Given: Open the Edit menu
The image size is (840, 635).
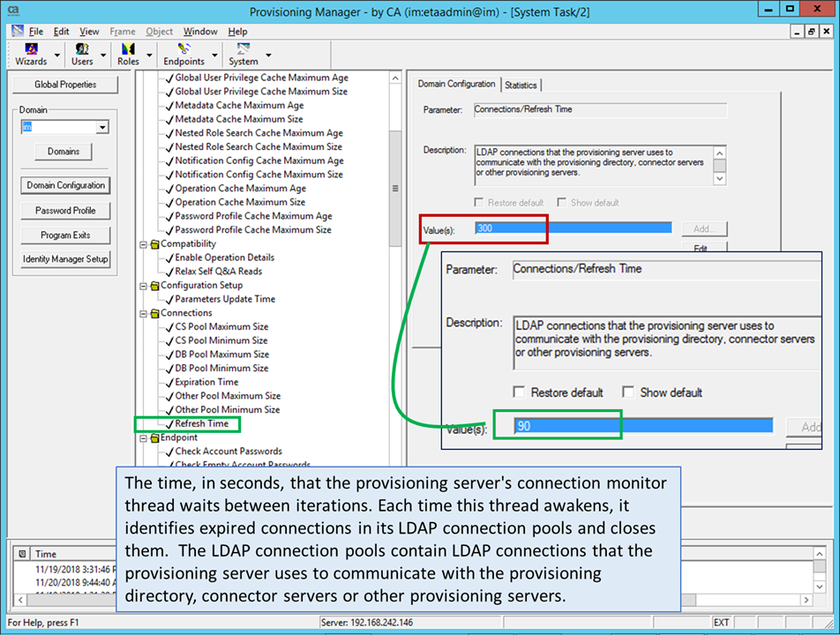Looking at the screenshot, I should [x=61, y=31].
